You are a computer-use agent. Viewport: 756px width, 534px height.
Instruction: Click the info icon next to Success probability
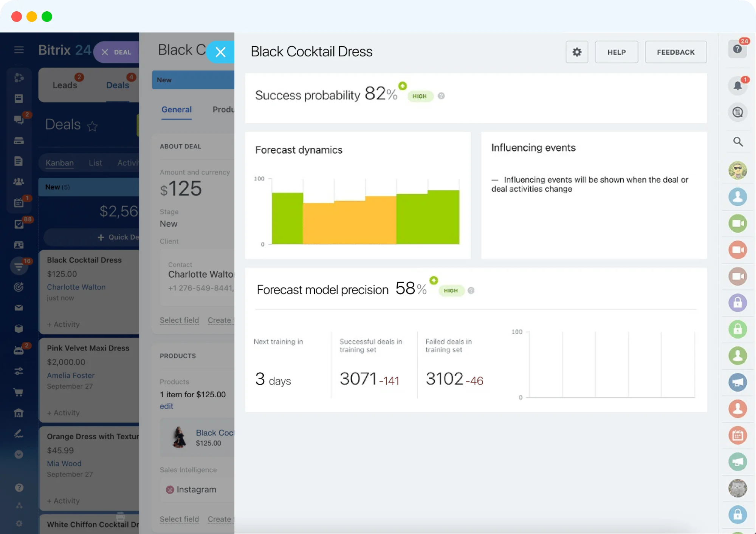pyautogui.click(x=441, y=96)
